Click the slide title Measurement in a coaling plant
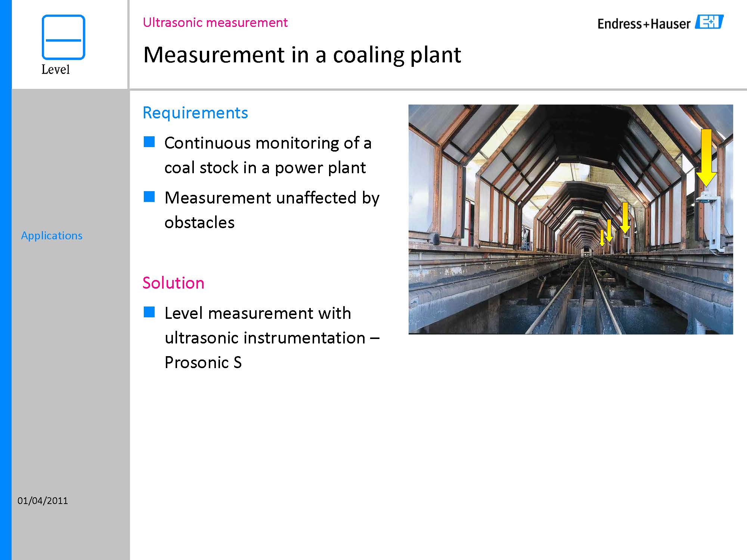The width and height of the screenshot is (747, 560). click(x=302, y=55)
